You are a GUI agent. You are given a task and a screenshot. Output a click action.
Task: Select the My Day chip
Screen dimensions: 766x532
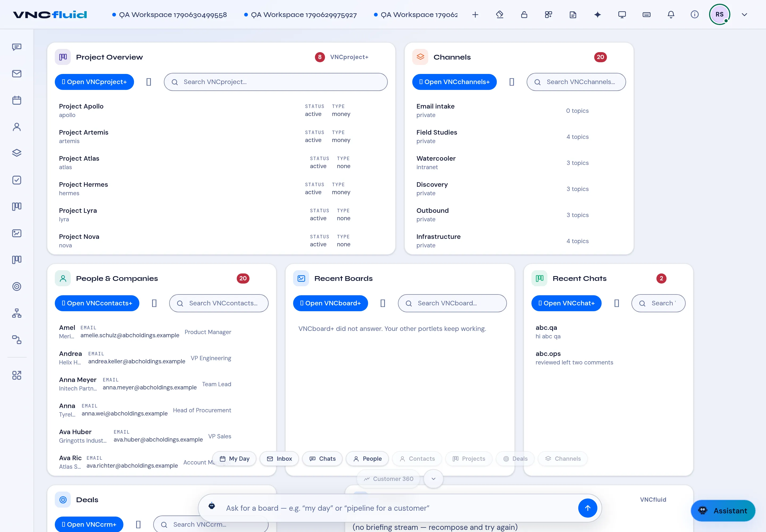coord(234,459)
